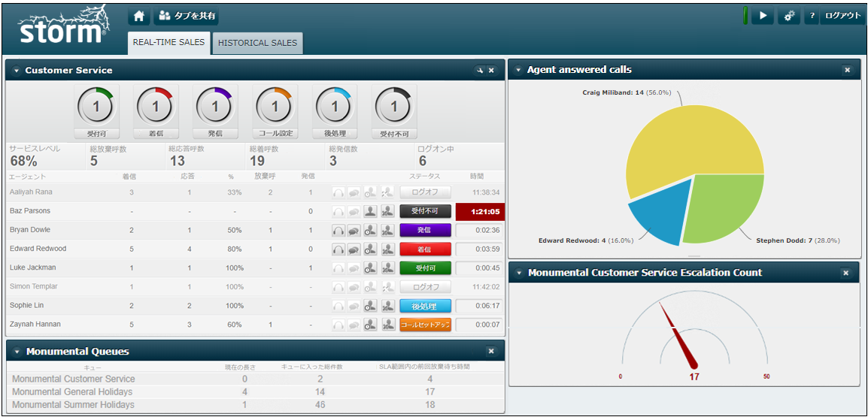Log off Zaynah Hannan with person-X icon
This screenshot has height=420, width=868.
coord(388,325)
